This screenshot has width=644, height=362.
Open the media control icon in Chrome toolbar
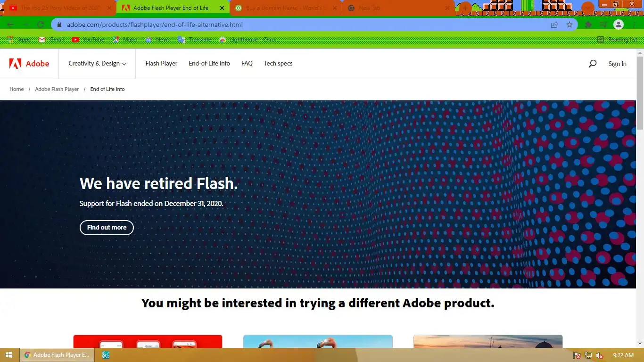[603, 25]
